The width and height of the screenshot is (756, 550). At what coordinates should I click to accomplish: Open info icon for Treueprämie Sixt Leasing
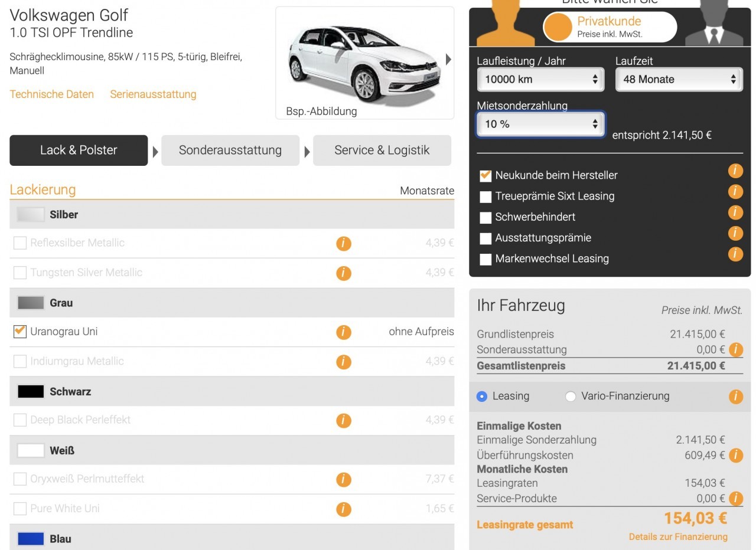(x=735, y=192)
